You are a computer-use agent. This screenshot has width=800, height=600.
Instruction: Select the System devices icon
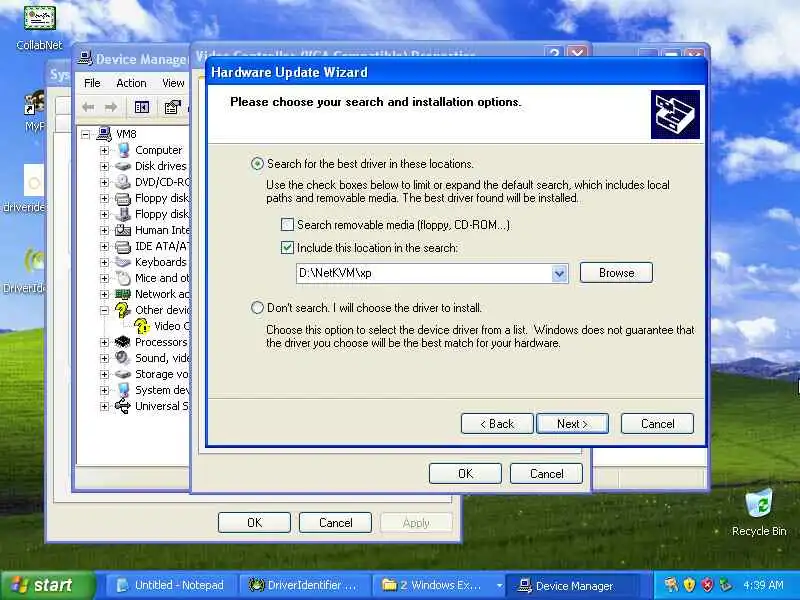click(123, 390)
